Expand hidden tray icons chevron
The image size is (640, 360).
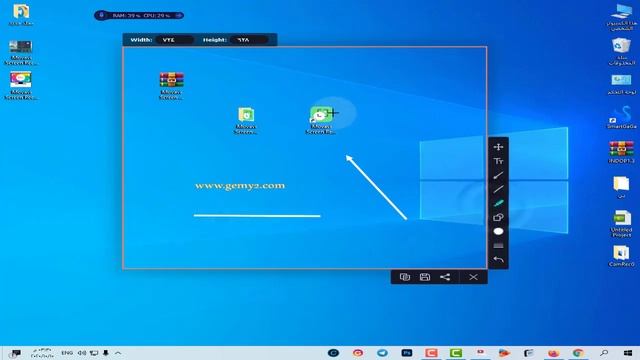(118, 353)
